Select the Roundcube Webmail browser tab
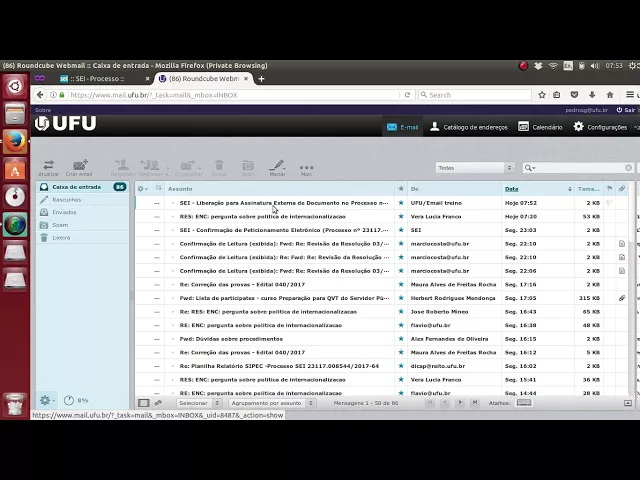 (x=204, y=78)
